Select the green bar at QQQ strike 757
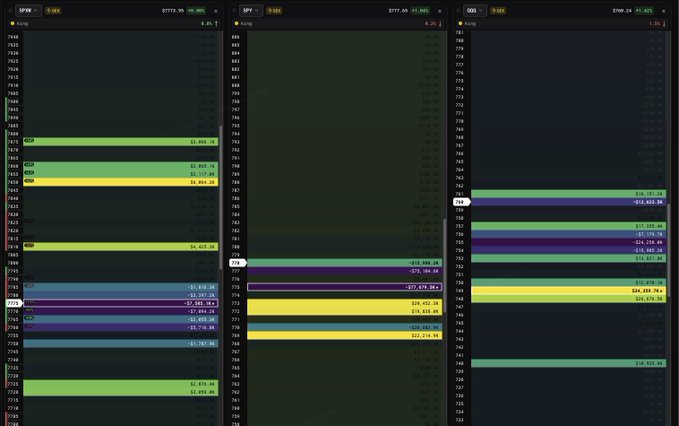 click(x=569, y=226)
